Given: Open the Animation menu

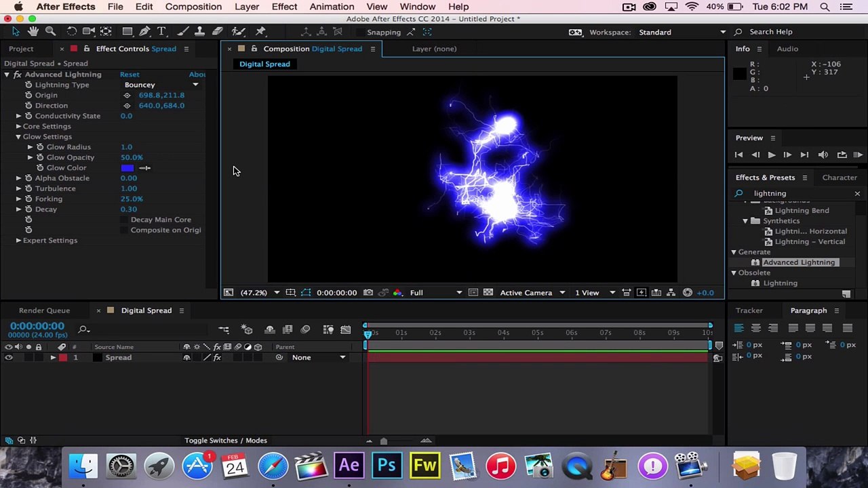Looking at the screenshot, I should [x=332, y=7].
